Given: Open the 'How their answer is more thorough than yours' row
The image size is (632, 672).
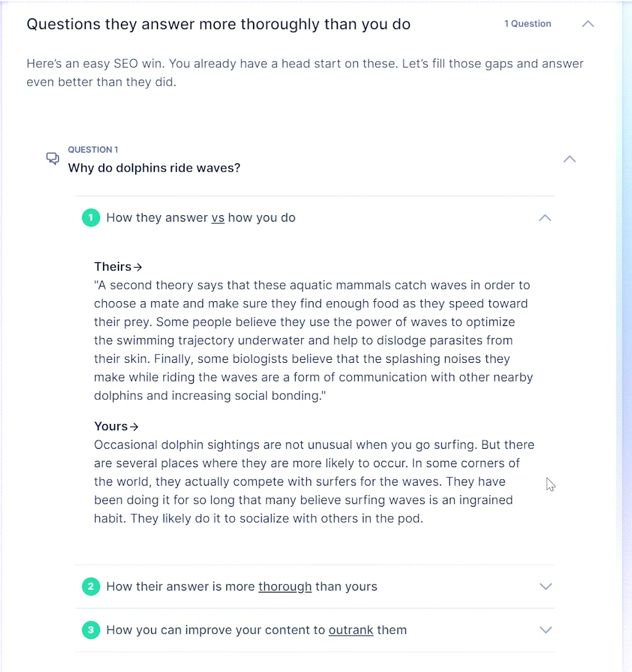Looking at the screenshot, I should [x=241, y=586].
